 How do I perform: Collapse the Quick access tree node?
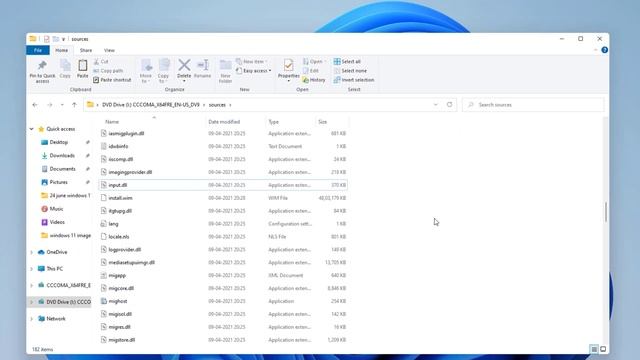click(x=31, y=129)
